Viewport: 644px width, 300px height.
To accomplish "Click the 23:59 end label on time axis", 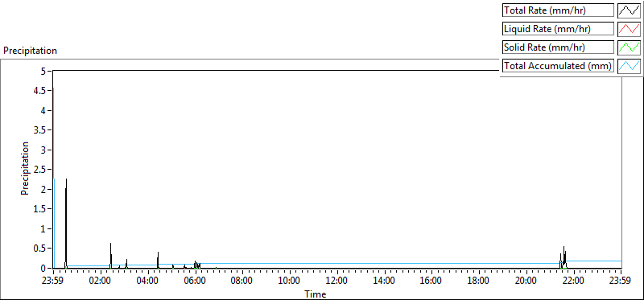I will point(621,282).
